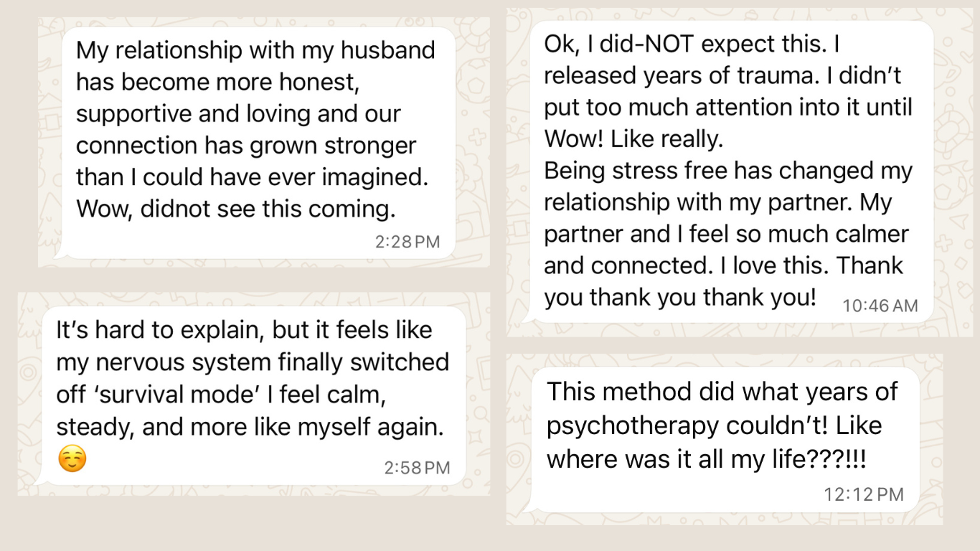Click the line 'Wow! Like really.'
Screen dimensions: 980x551
633,139
